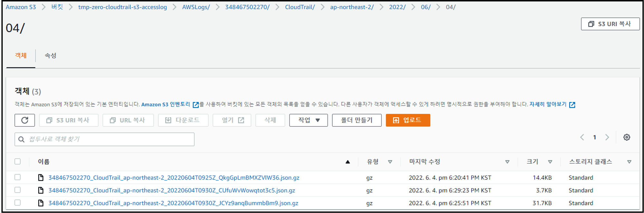
Task: Open the Amazon S3 인벤토리 link
Action: tap(166, 105)
